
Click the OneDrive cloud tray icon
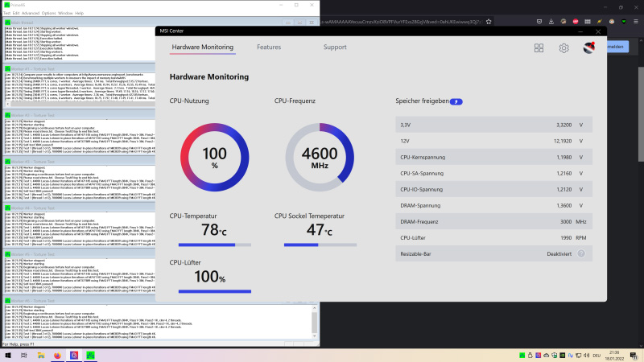coord(547,356)
